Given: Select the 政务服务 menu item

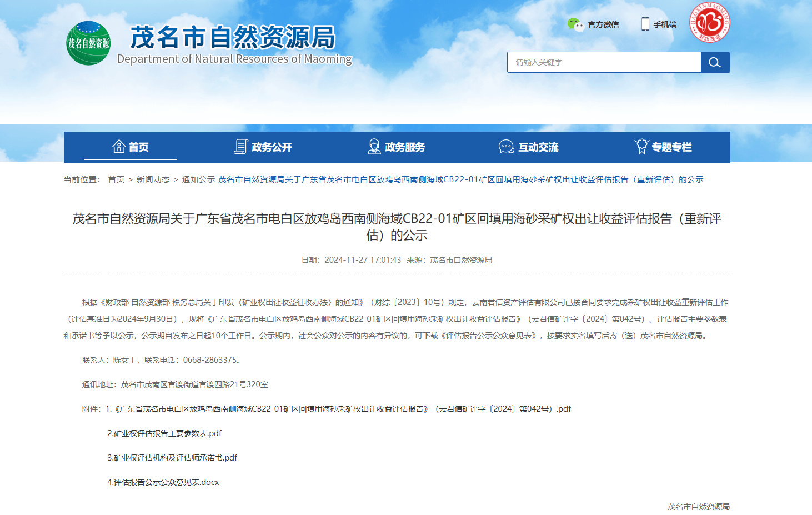Looking at the screenshot, I should point(404,147).
